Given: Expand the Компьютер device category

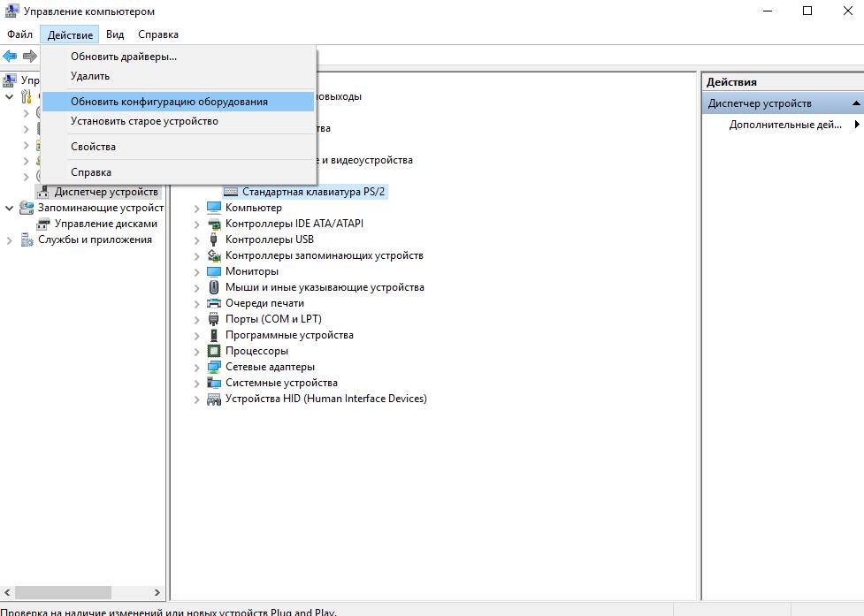Looking at the screenshot, I should (x=197, y=208).
